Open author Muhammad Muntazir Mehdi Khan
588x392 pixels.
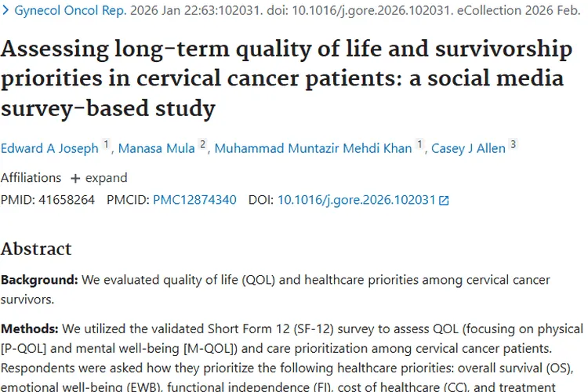coord(313,148)
